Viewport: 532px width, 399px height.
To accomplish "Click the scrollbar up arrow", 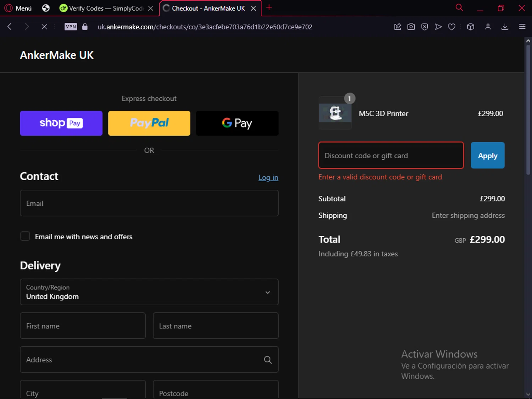I will point(528,40).
